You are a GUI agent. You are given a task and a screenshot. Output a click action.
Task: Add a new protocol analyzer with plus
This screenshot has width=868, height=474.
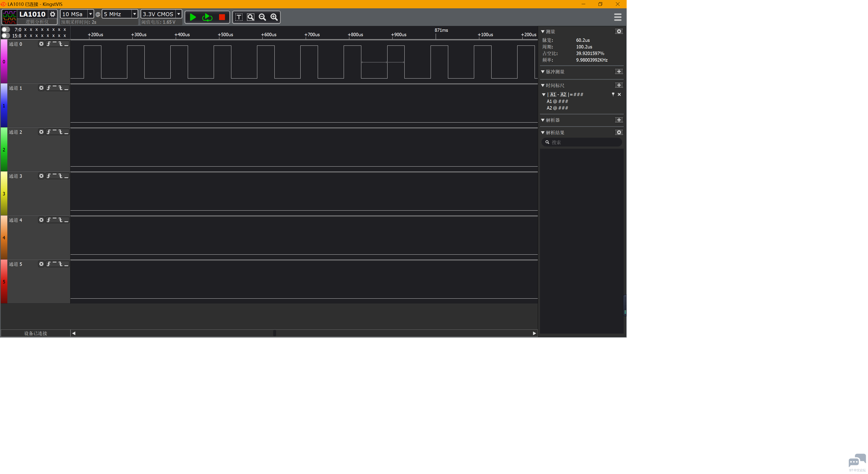pos(619,120)
